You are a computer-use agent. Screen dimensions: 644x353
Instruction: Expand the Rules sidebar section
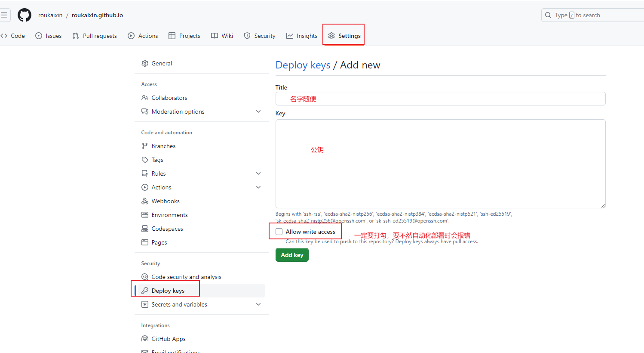(258, 173)
